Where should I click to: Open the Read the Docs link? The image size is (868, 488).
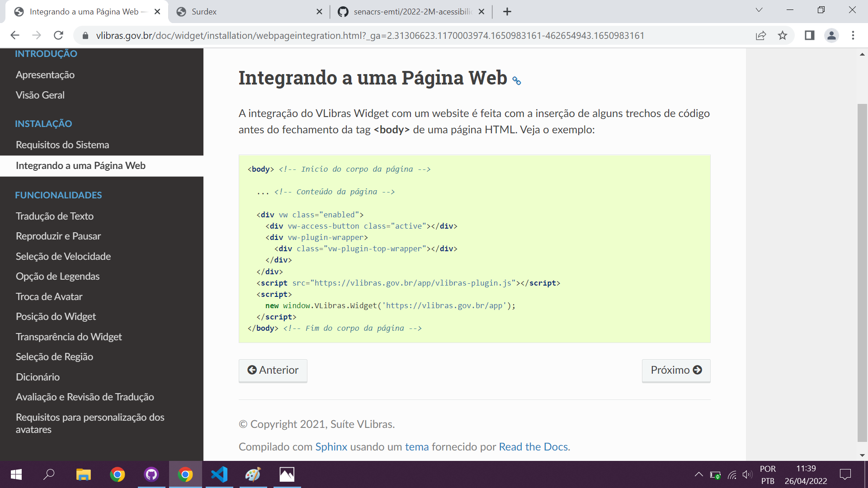pyautogui.click(x=533, y=447)
